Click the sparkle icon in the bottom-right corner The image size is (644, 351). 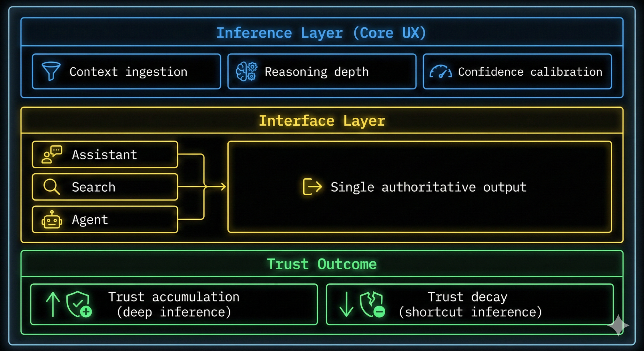pyautogui.click(x=618, y=325)
